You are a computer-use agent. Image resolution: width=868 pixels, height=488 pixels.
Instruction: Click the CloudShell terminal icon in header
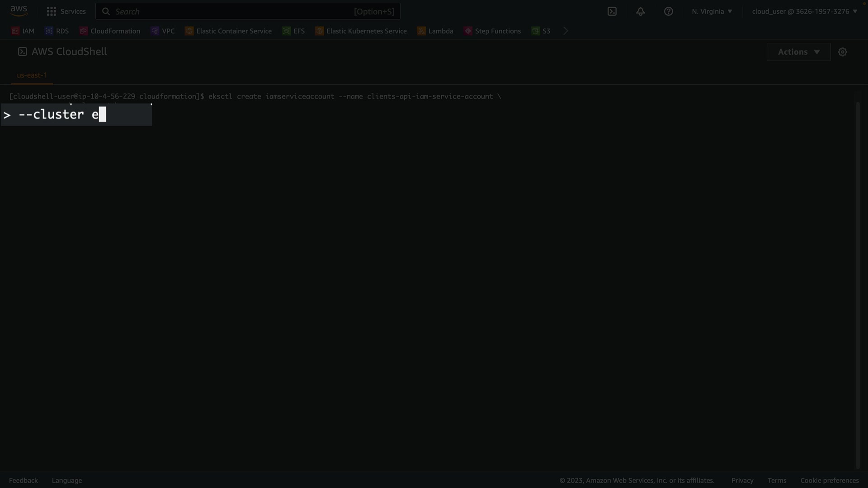pos(612,11)
